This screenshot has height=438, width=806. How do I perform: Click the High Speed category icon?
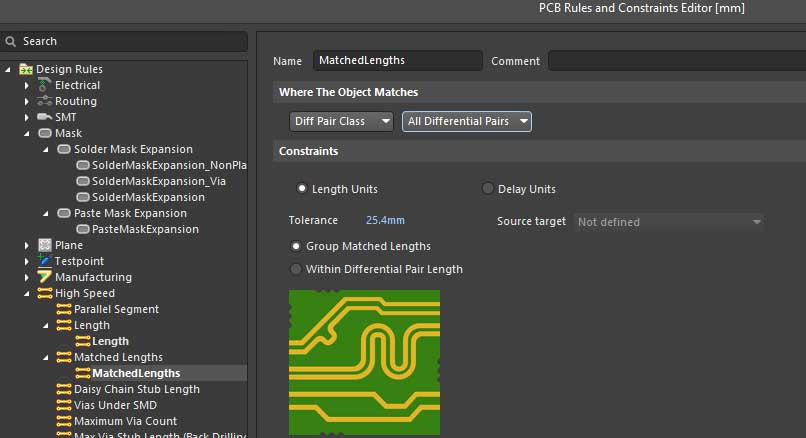tap(45, 293)
